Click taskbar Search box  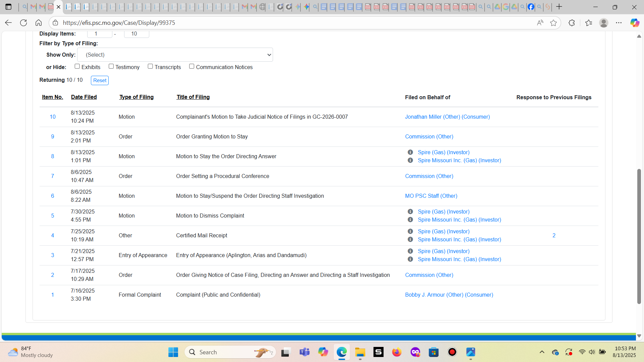[230, 352]
